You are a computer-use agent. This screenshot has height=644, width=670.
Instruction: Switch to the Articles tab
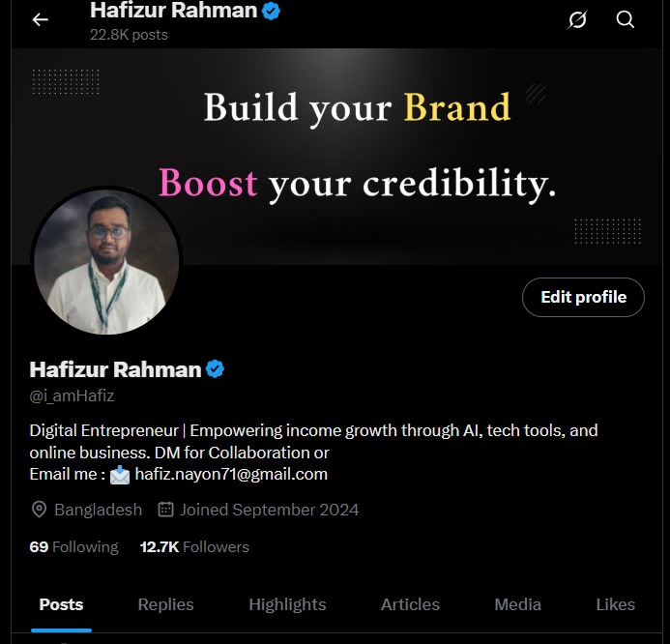(x=410, y=604)
